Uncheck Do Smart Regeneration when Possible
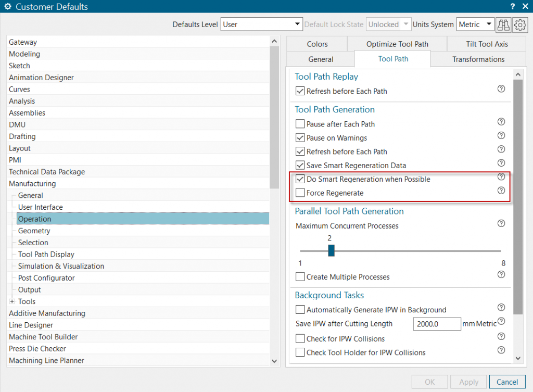The height and width of the screenshot is (392, 533). [300, 179]
